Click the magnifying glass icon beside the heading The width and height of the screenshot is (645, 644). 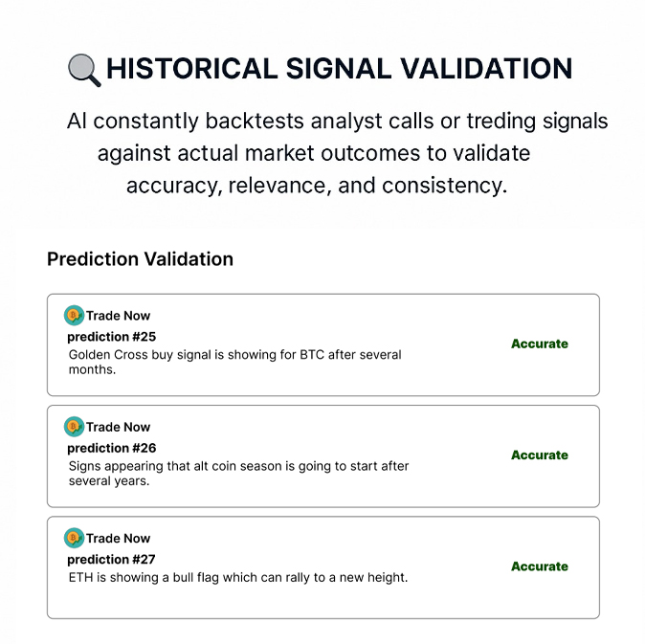[84, 70]
